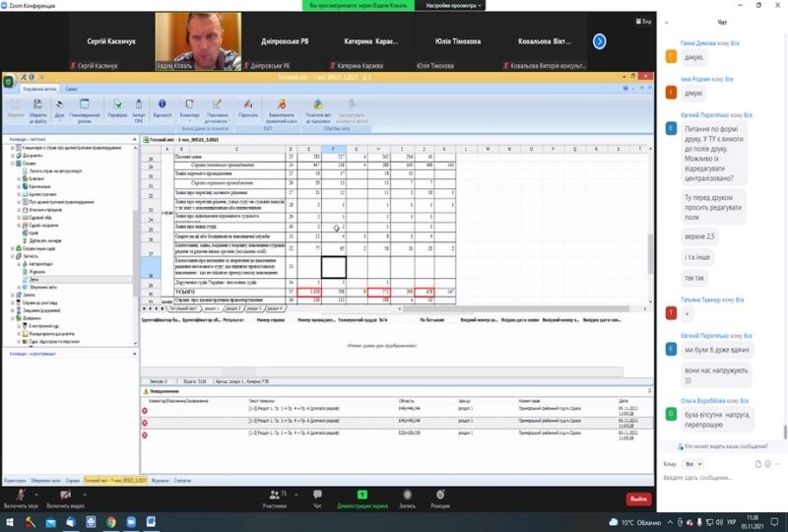
Task: Open the chat recipient 'Все' dropdown
Action: (694, 463)
